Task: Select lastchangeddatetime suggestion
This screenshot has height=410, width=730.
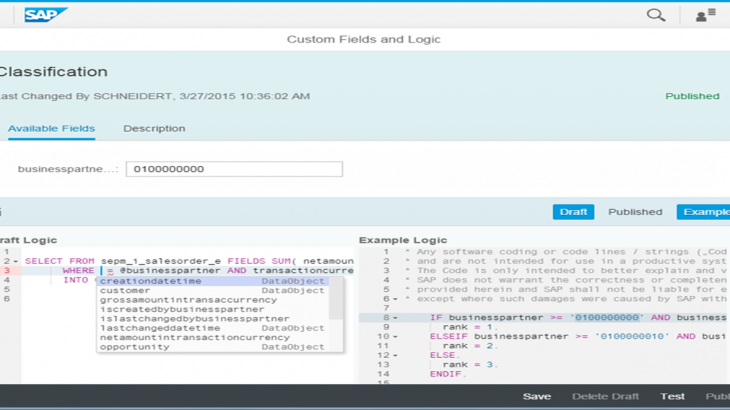Action: [213, 328]
